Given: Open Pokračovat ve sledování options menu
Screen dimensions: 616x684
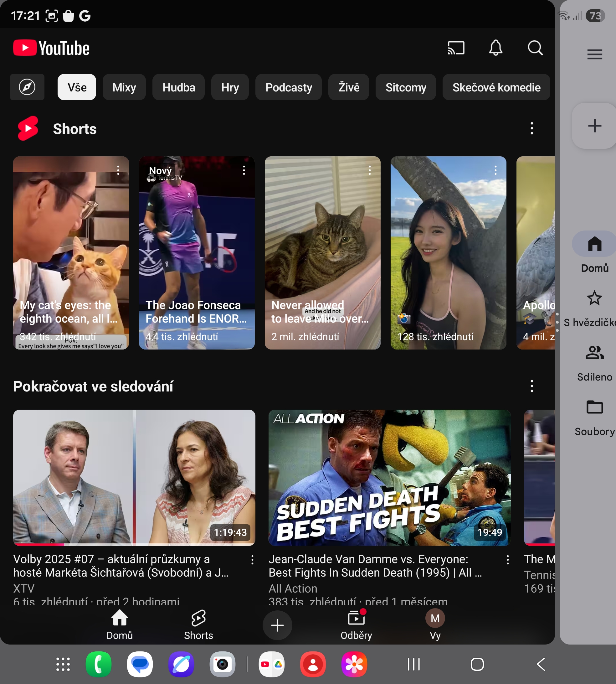Looking at the screenshot, I should (x=532, y=386).
